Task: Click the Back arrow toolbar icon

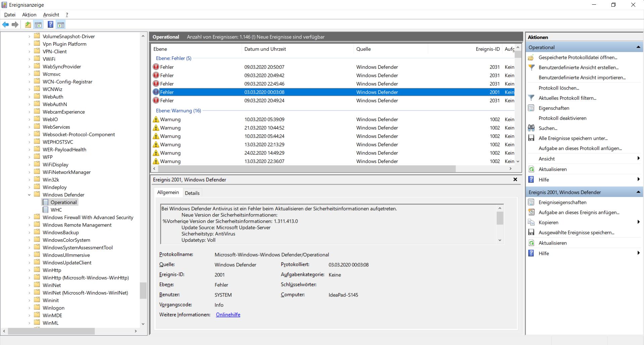Action: [x=6, y=24]
